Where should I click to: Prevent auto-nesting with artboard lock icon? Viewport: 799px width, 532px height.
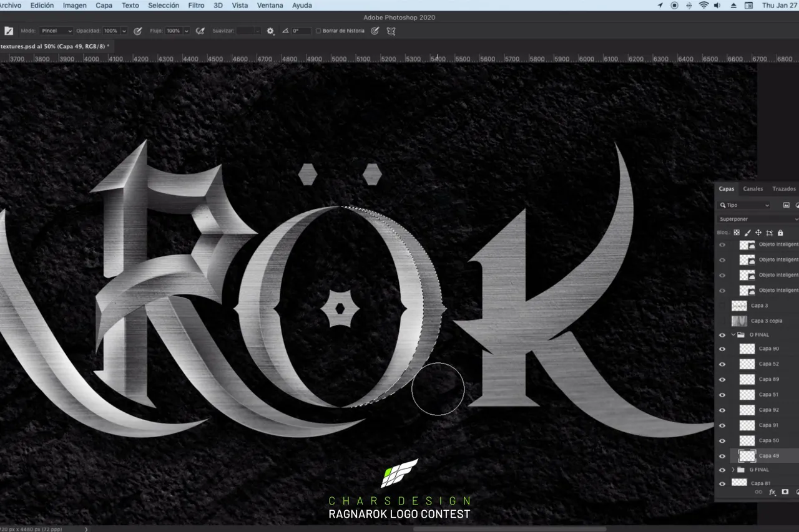770,233
